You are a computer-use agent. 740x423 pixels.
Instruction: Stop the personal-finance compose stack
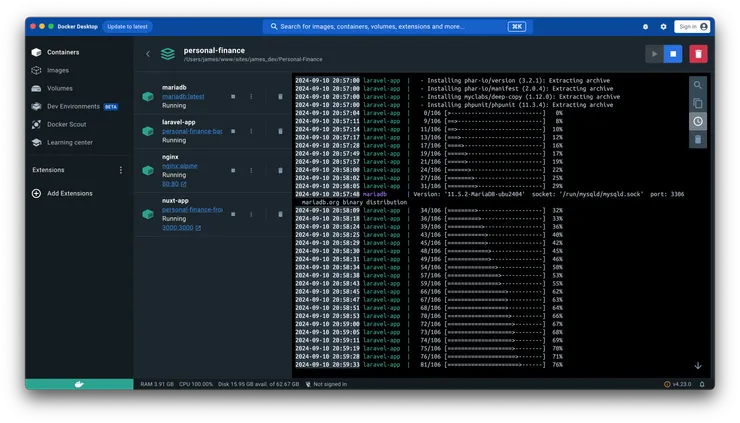click(x=673, y=54)
